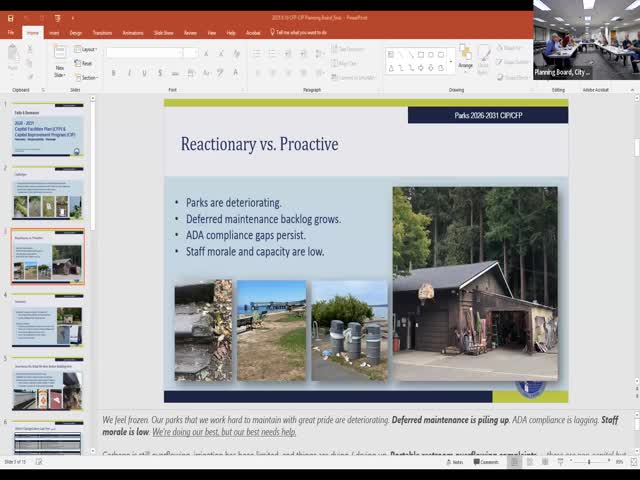Screen dimensions: 640x480
Task: Open the font size combo box
Action: [x=191, y=53]
